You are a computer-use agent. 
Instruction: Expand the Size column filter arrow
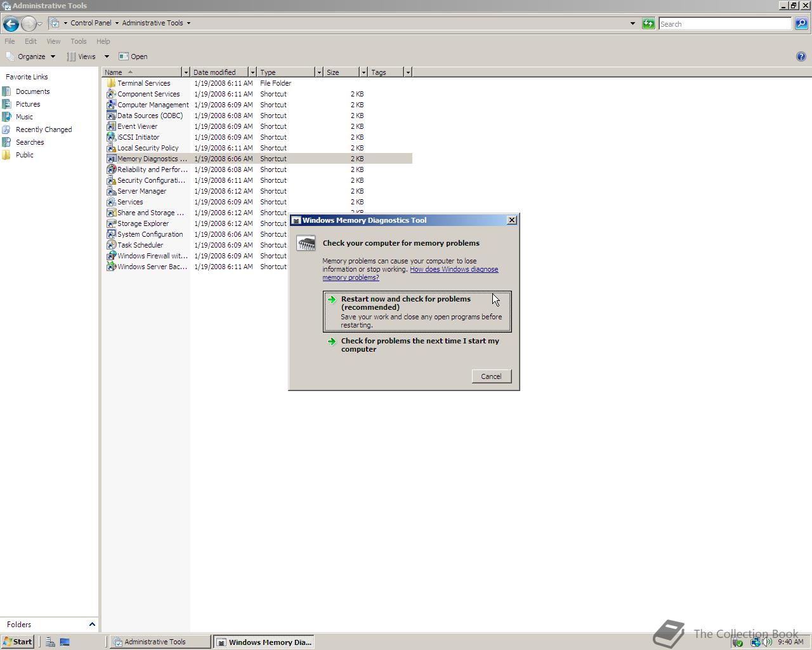tap(363, 72)
